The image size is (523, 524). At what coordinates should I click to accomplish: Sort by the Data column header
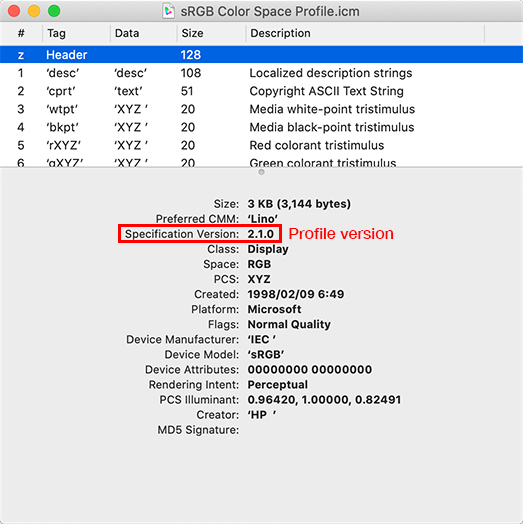pyautogui.click(x=143, y=33)
